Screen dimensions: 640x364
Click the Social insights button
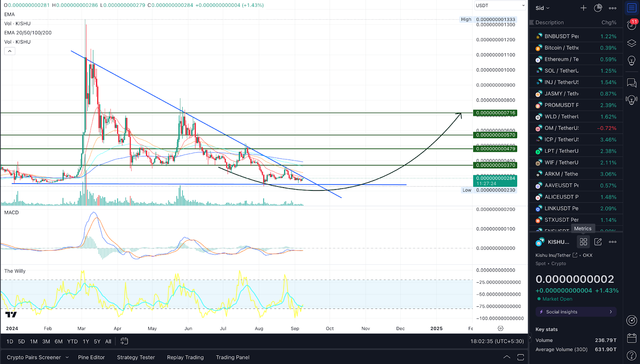click(x=576, y=312)
